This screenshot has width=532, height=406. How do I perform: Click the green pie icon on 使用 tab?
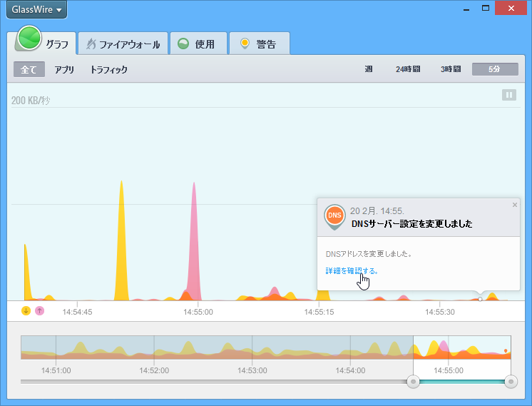183,44
